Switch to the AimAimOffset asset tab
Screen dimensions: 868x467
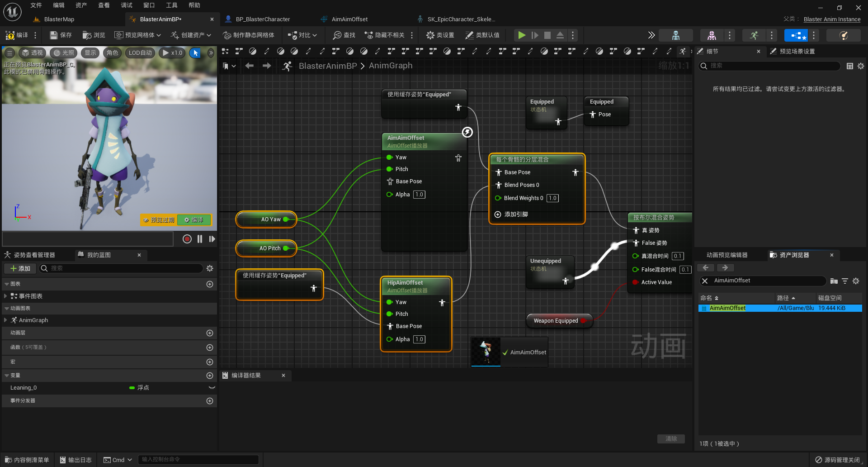pyautogui.click(x=349, y=19)
